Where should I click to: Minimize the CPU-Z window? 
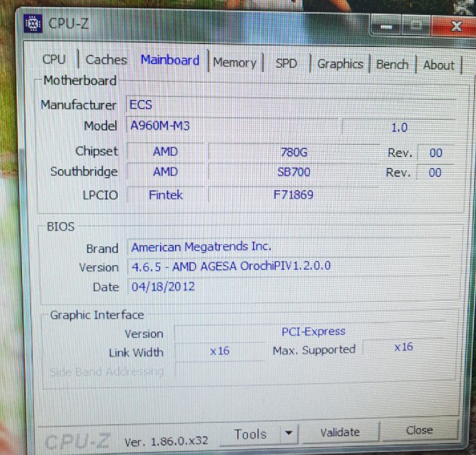coord(386,27)
